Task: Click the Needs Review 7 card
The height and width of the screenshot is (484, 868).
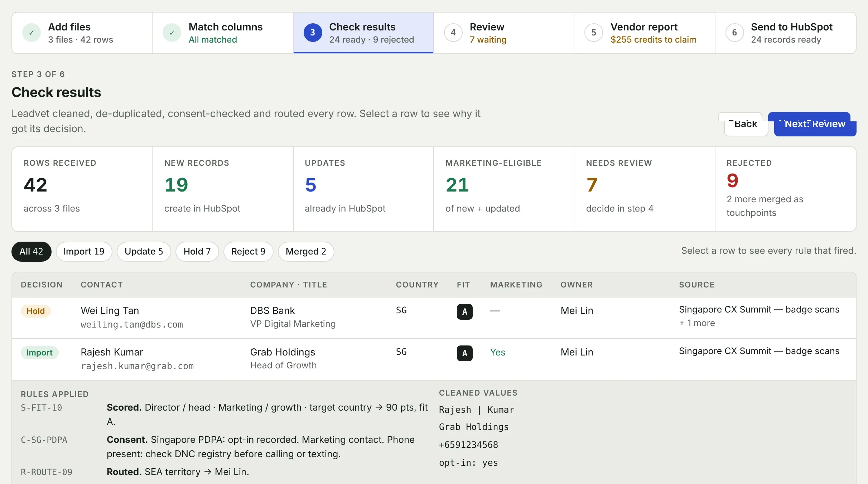Action: tap(644, 189)
